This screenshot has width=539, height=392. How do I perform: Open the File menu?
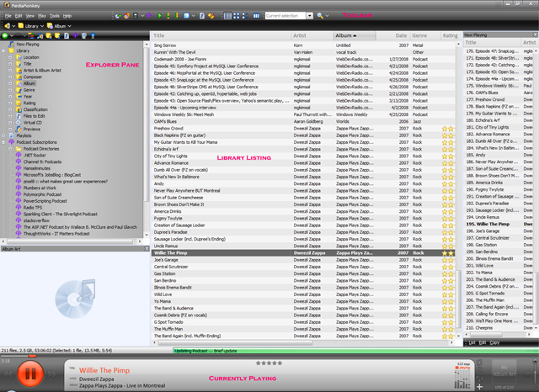coord(8,16)
